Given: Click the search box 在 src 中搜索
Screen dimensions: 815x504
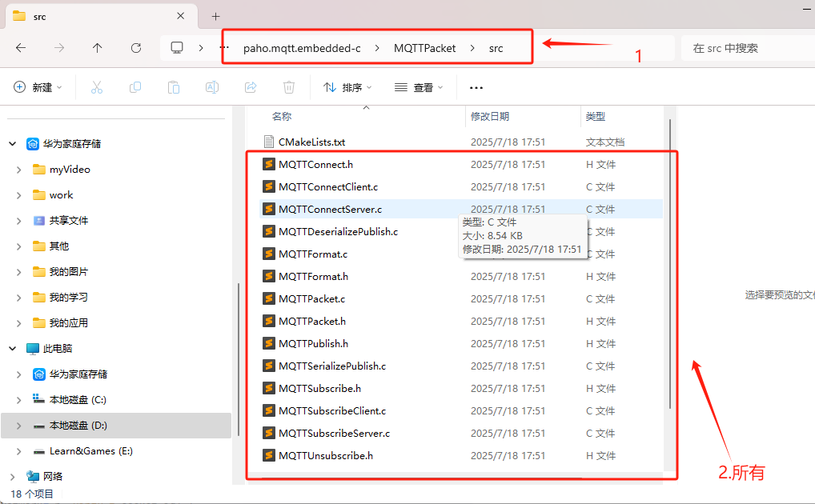Looking at the screenshot, I should tap(748, 48).
